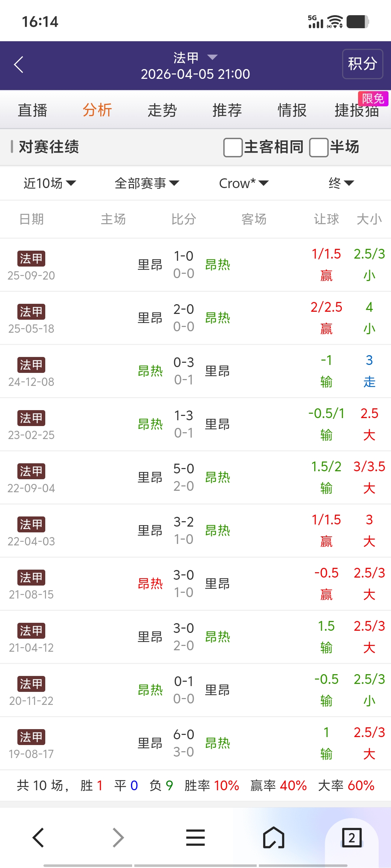Go to browser home page icon
Viewport: 391px width, 868px height.
[273, 838]
